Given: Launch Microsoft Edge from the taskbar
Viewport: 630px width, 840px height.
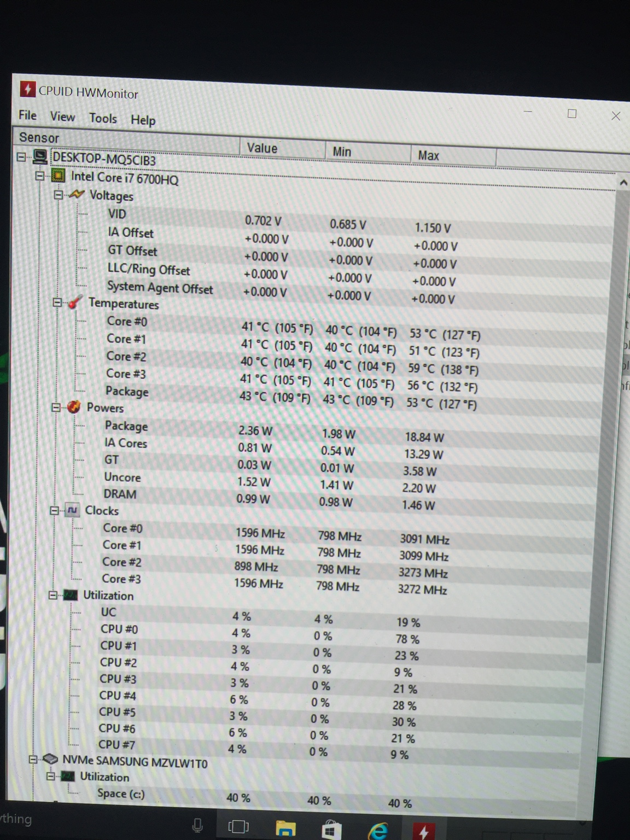Looking at the screenshot, I should pyautogui.click(x=378, y=831).
